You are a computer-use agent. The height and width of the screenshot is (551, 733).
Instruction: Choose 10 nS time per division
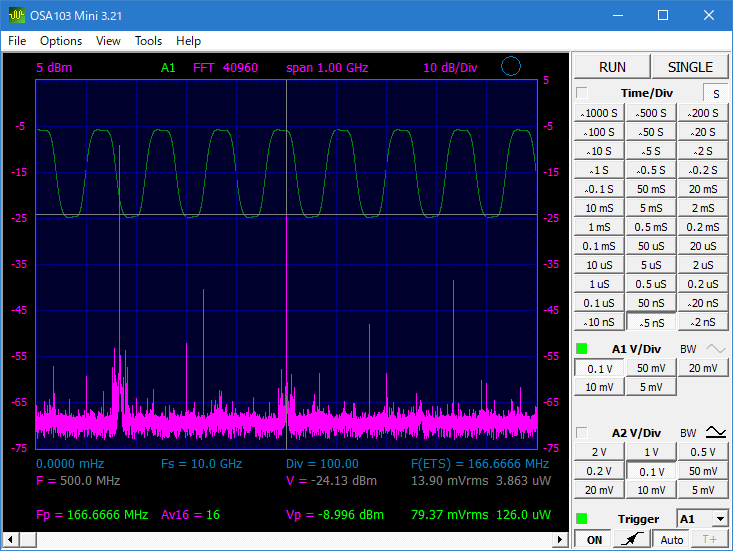tap(599, 322)
